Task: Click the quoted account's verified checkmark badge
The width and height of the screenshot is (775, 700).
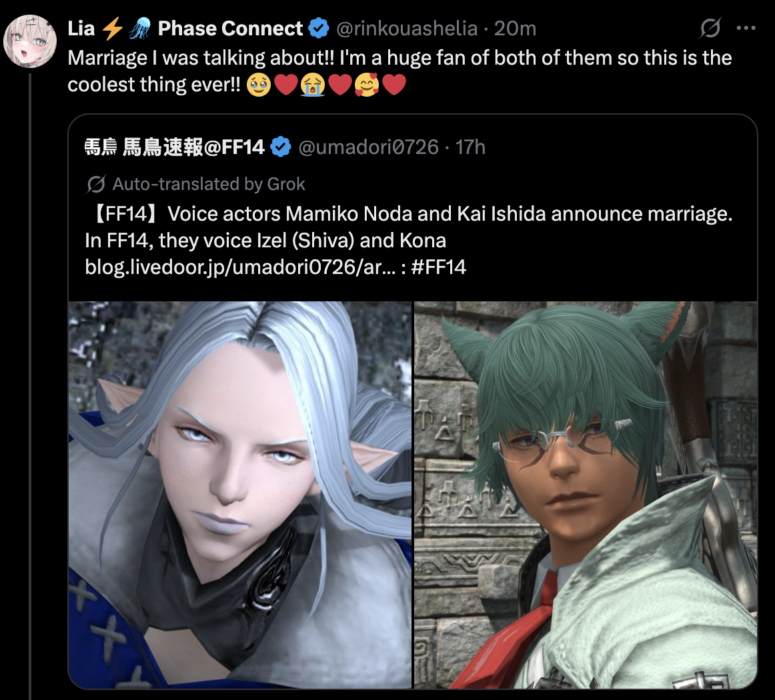Action: tap(281, 147)
